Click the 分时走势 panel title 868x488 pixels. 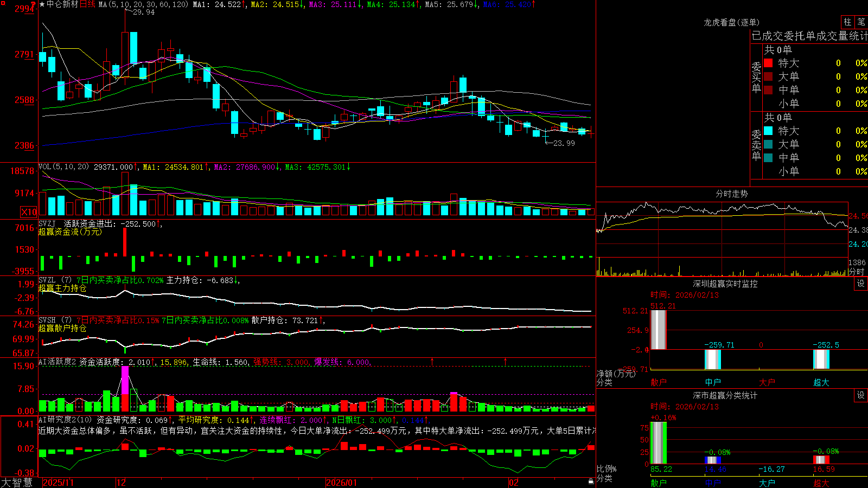[x=731, y=194]
